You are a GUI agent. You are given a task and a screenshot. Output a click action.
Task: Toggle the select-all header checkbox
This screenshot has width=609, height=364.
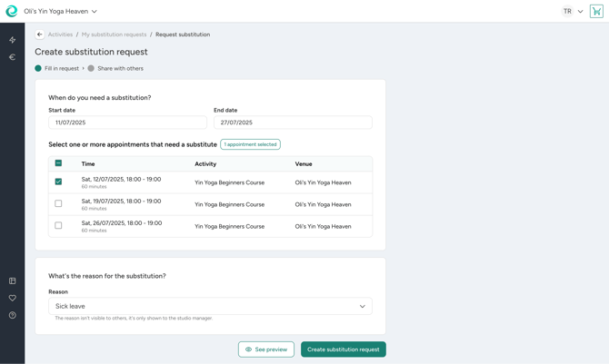[x=58, y=163]
